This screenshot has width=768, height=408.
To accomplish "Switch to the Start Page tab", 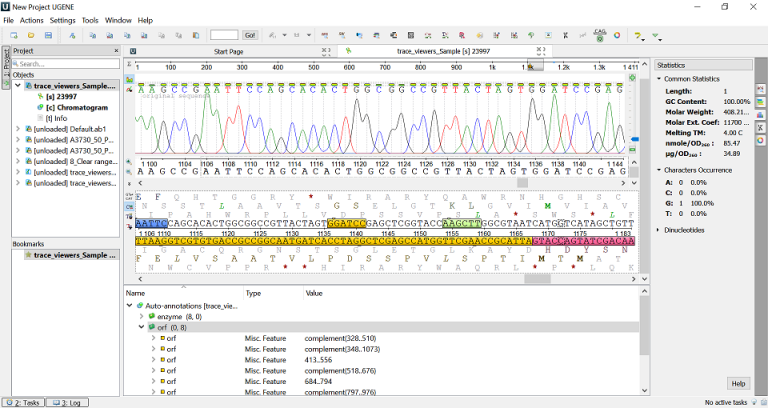I will pyautogui.click(x=228, y=51).
